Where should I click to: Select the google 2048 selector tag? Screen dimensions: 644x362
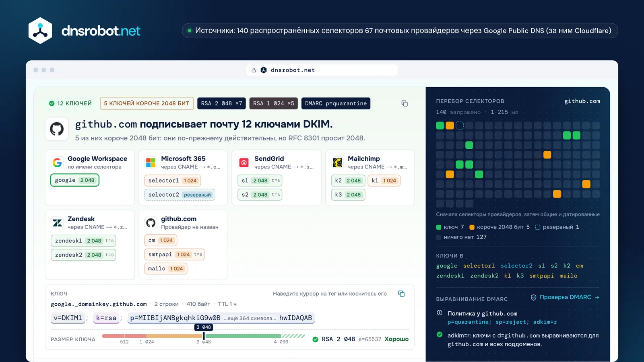click(75, 180)
